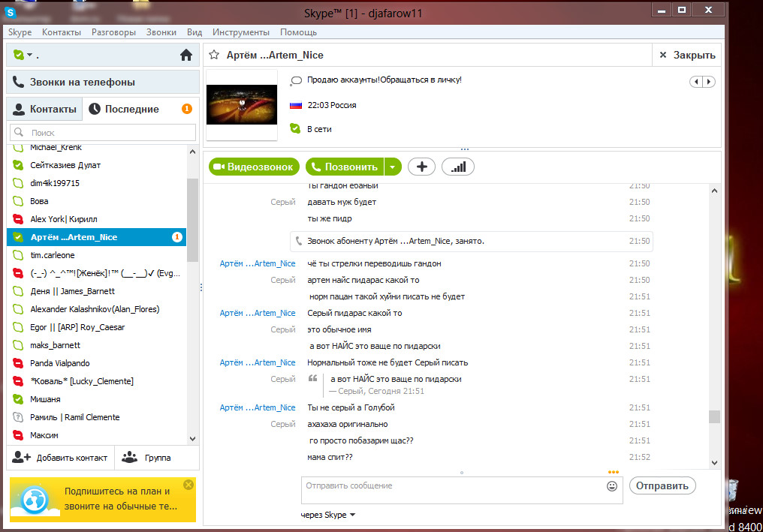
Task: Open the Разговоры menu
Action: 113,32
